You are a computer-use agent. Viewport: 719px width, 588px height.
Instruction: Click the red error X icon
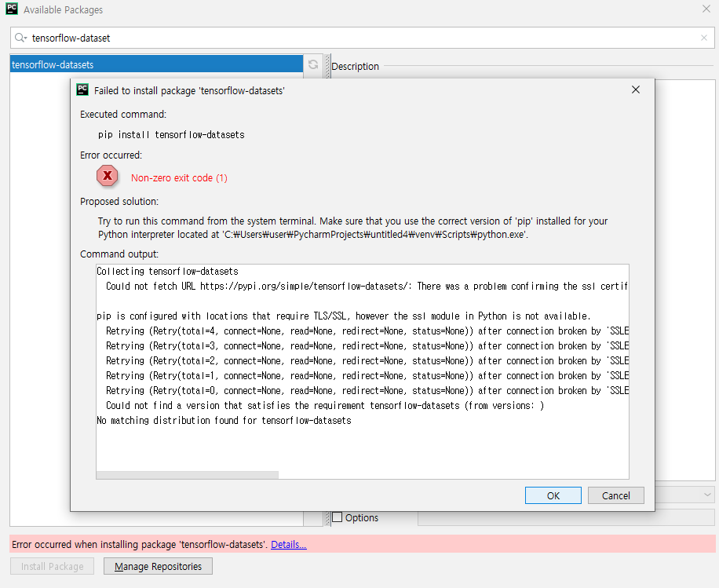(x=108, y=176)
